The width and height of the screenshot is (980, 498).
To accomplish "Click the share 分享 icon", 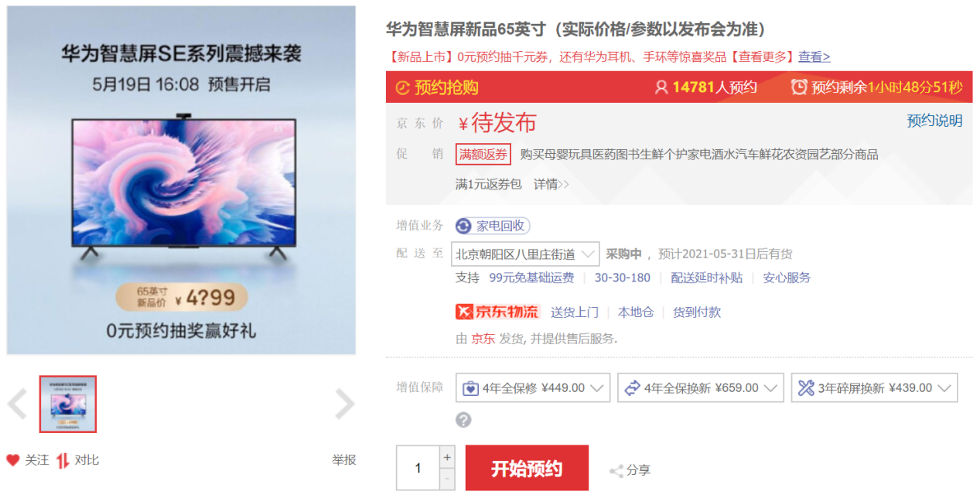I will pos(616,470).
